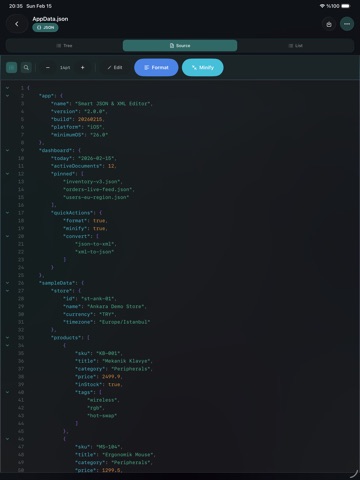Image resolution: width=360 pixels, height=480 pixels.
Task: Click the "minify": true line
Action: tap(85, 228)
